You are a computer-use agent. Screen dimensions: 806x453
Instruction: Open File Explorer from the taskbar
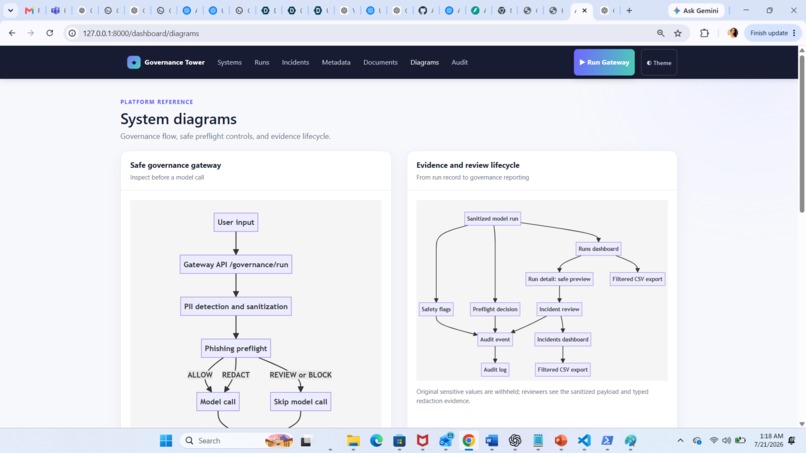pyautogui.click(x=353, y=441)
